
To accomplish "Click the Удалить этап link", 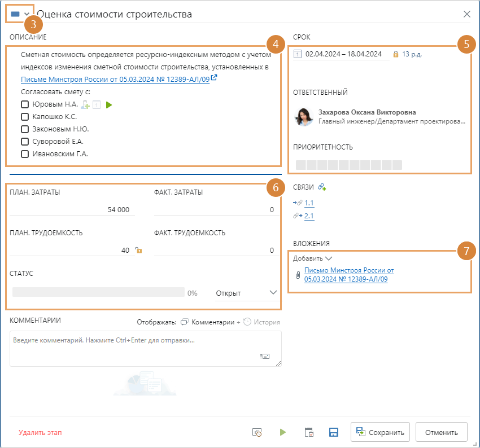I will pos(40,433).
